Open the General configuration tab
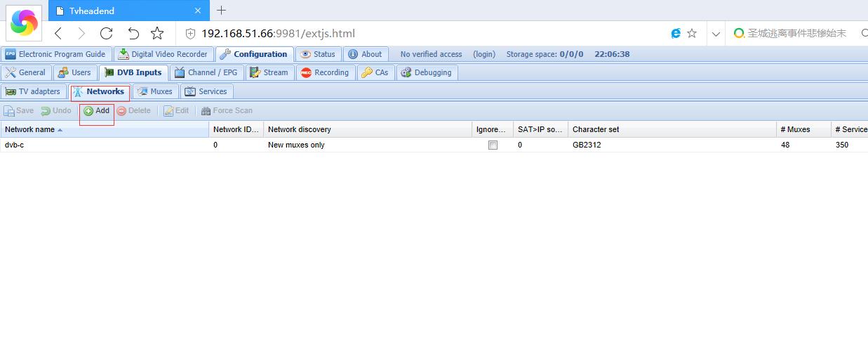The image size is (868, 359). pyautogui.click(x=26, y=72)
